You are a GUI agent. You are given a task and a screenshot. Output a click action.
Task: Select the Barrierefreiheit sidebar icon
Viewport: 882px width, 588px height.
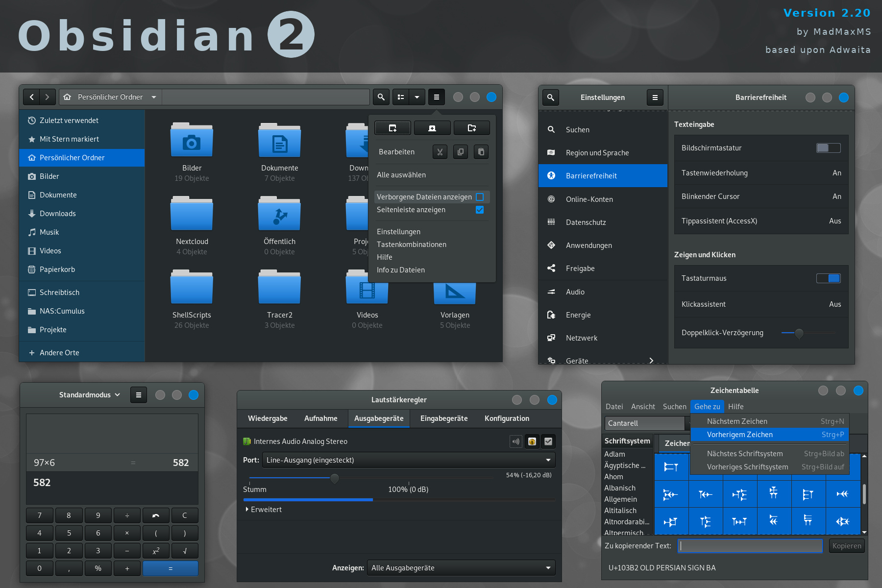coord(551,175)
